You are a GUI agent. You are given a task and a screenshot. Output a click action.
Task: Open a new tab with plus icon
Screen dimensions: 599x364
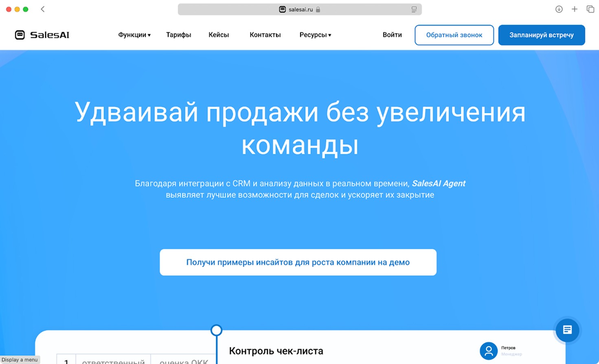tap(574, 9)
